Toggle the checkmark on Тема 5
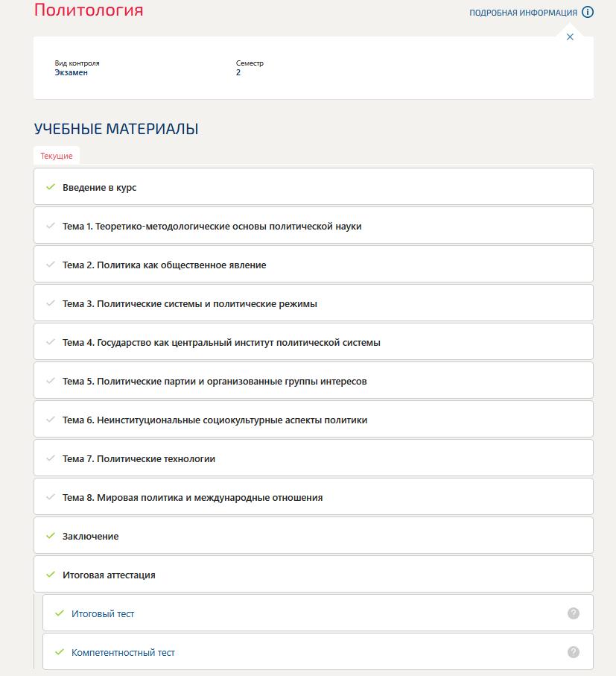The height and width of the screenshot is (676, 616). pos(49,380)
